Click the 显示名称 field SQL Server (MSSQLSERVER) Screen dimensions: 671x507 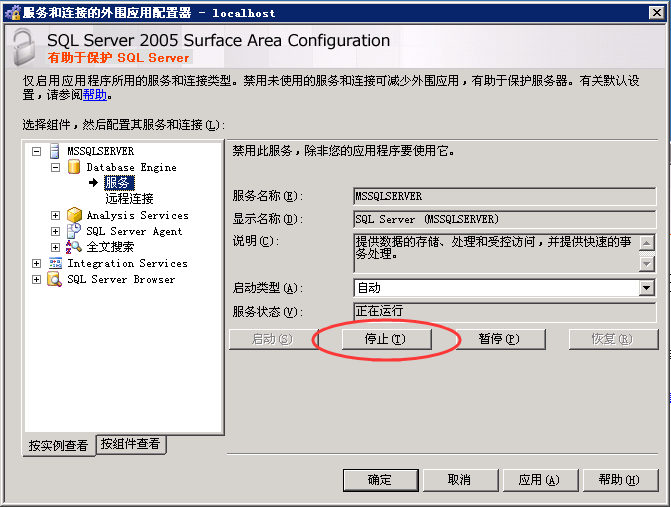point(505,219)
